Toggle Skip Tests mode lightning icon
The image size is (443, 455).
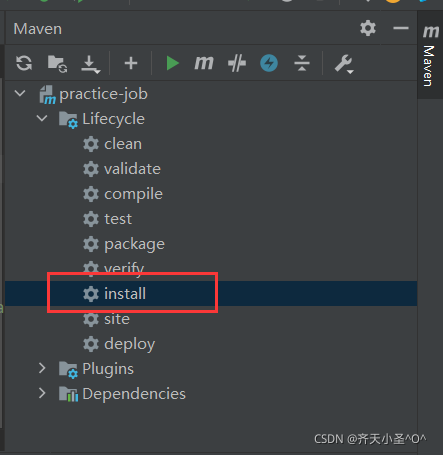269,63
